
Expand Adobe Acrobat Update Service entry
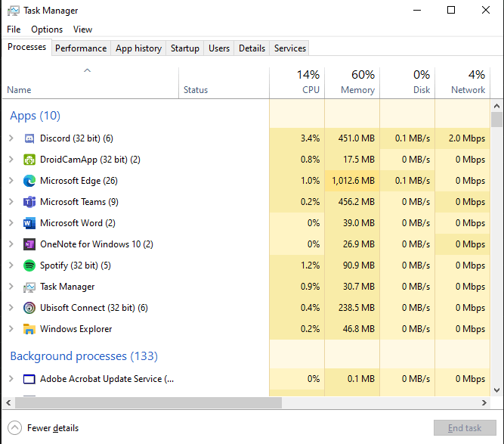pos(11,379)
